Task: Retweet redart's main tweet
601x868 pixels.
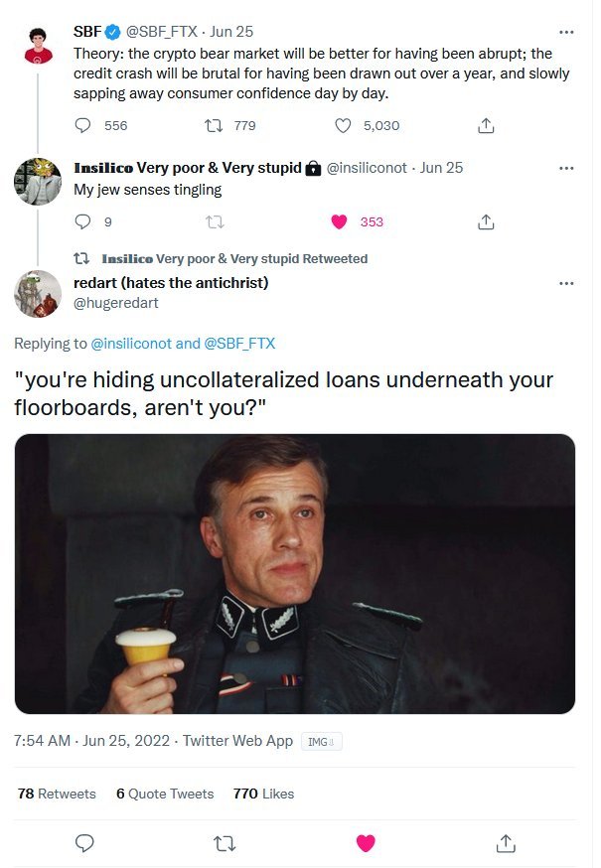Action: click(x=225, y=843)
